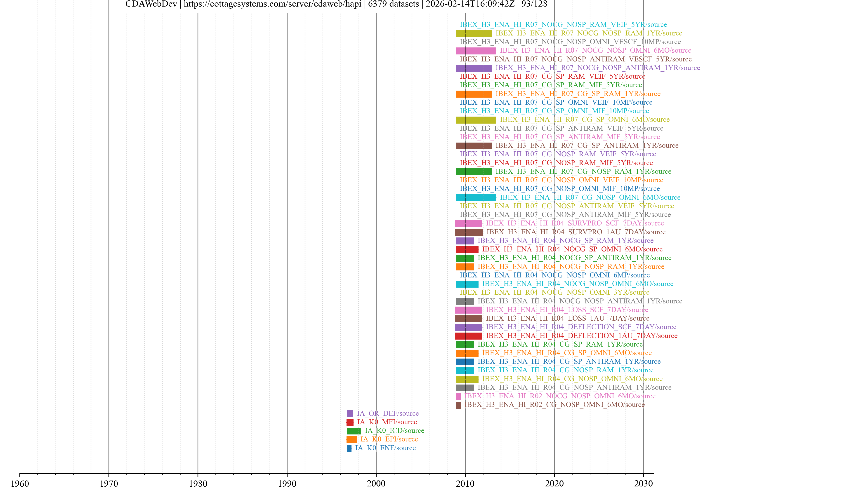Click the green IA_K0_ICD time bar

354,431
